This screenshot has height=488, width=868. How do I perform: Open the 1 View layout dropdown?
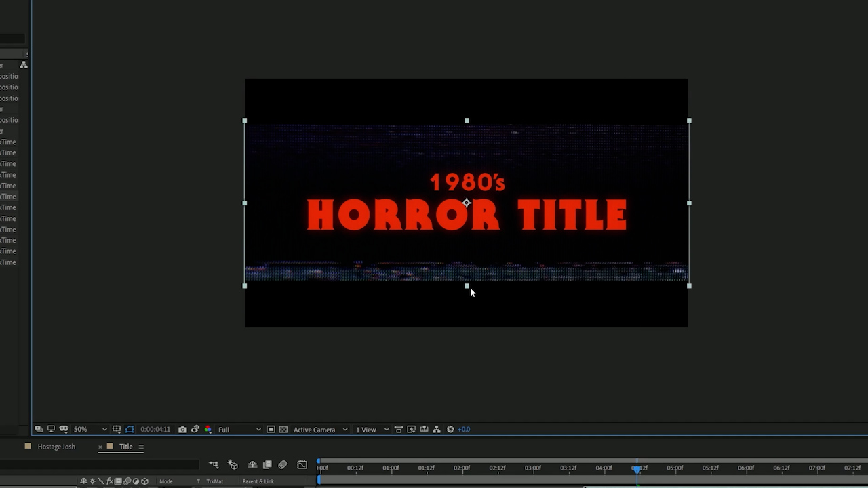click(x=372, y=429)
